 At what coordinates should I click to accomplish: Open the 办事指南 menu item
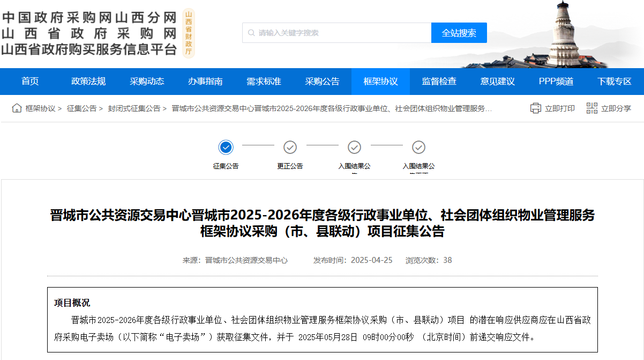(205, 82)
